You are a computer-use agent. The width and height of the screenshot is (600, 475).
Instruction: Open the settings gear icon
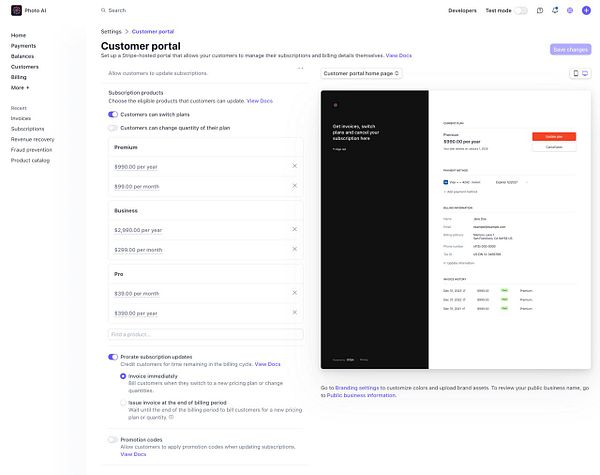(x=570, y=11)
